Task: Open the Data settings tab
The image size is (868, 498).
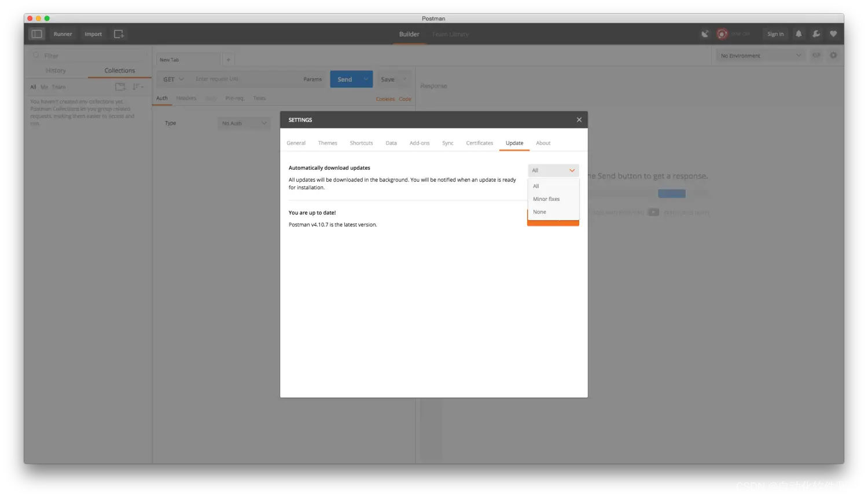Action: (x=391, y=143)
